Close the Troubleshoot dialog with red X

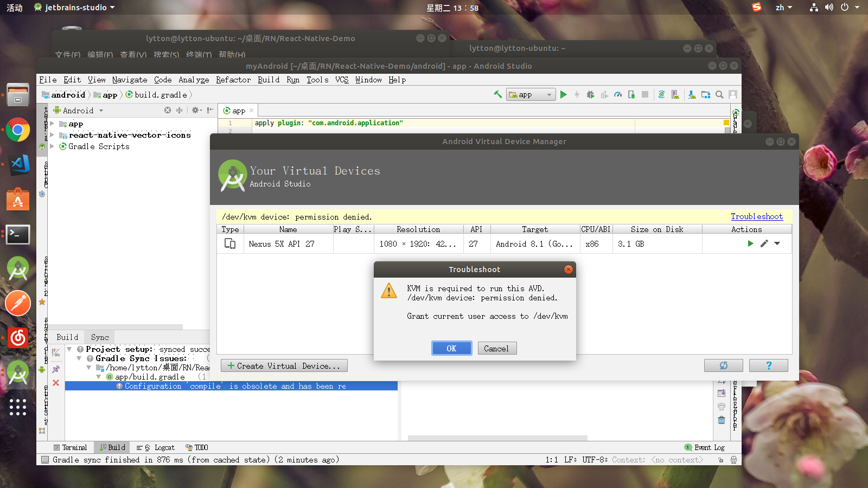tap(569, 269)
